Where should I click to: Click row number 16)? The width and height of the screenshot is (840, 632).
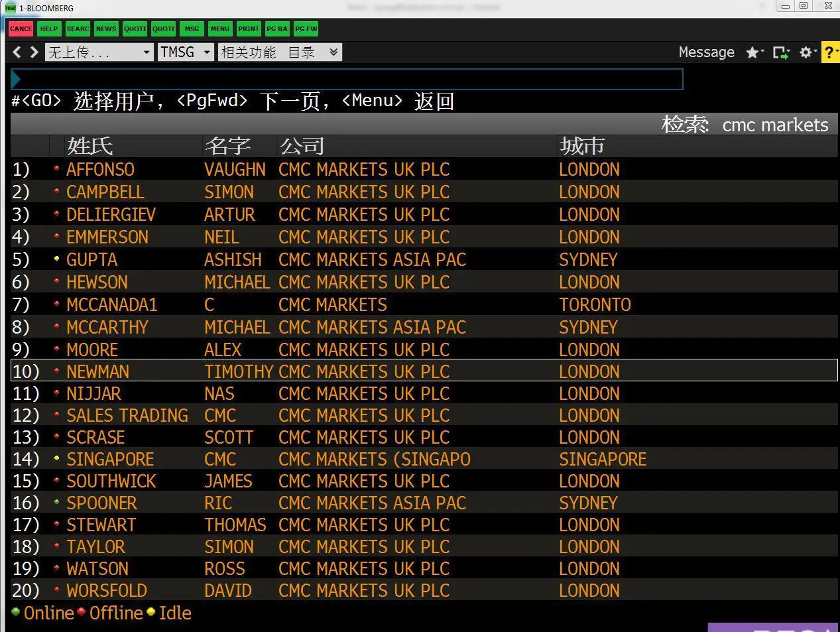click(26, 503)
